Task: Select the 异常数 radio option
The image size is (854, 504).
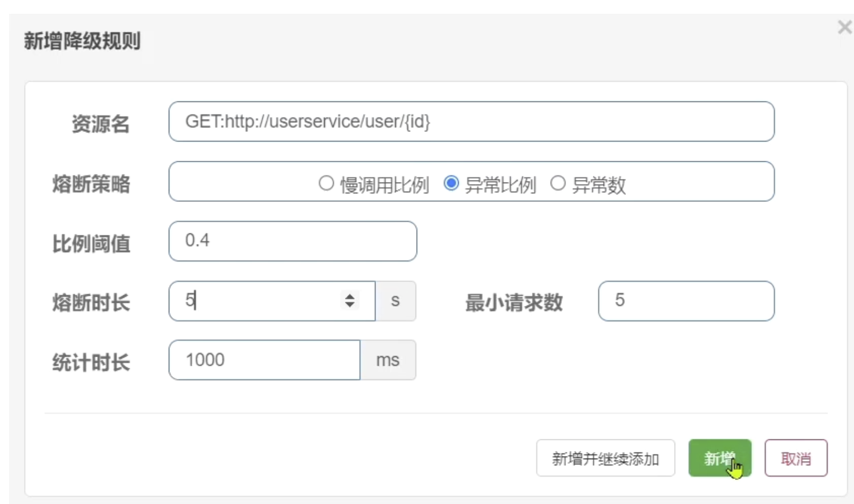Action: tap(558, 184)
